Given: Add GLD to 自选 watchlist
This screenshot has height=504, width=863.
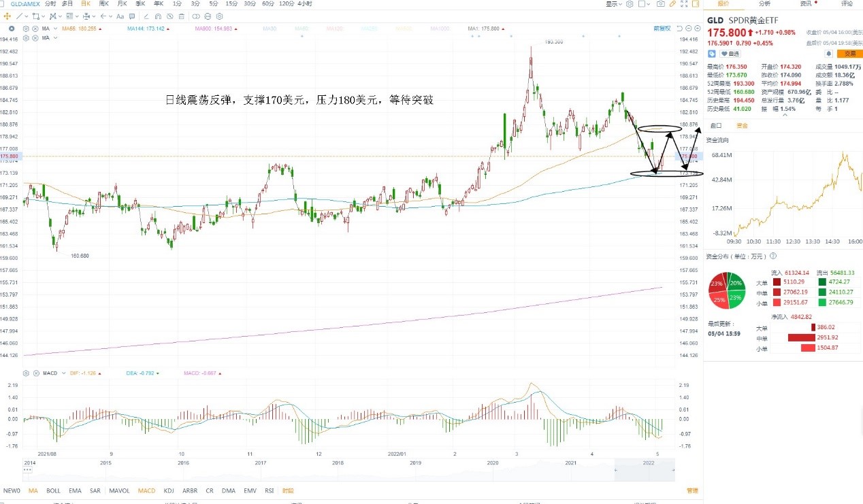Looking at the screenshot, I should (730, 54).
